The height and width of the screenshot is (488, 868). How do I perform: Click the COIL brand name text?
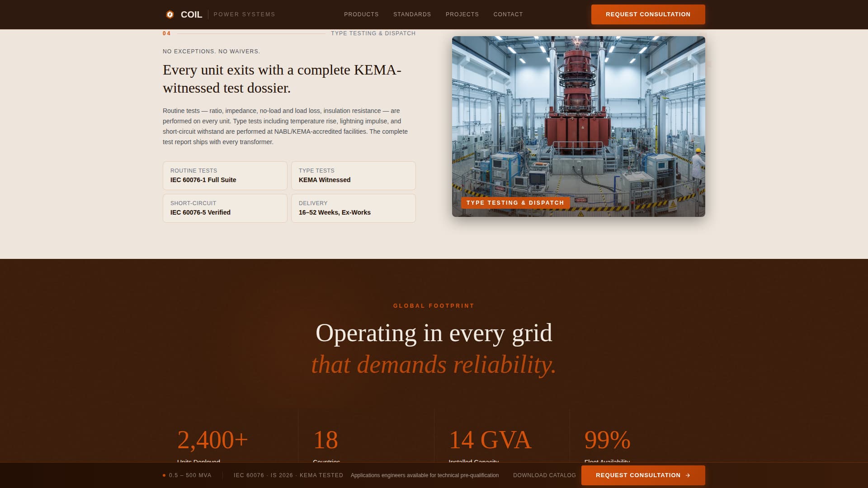point(191,14)
